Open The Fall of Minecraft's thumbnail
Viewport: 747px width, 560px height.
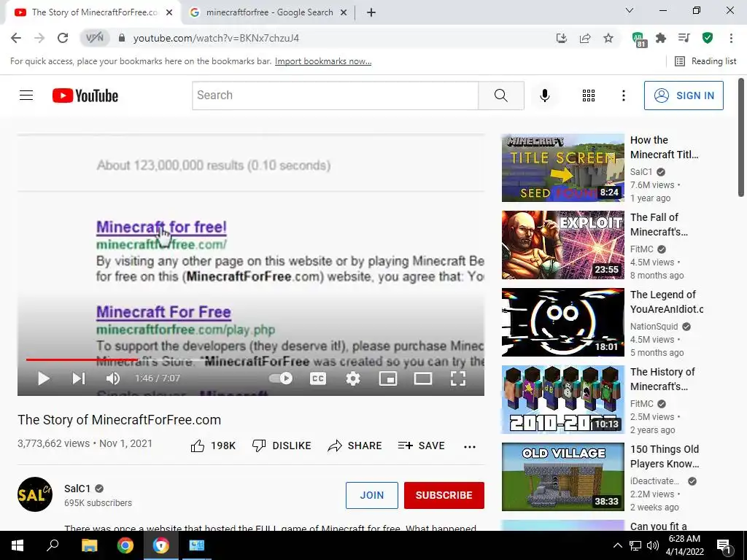(x=562, y=245)
